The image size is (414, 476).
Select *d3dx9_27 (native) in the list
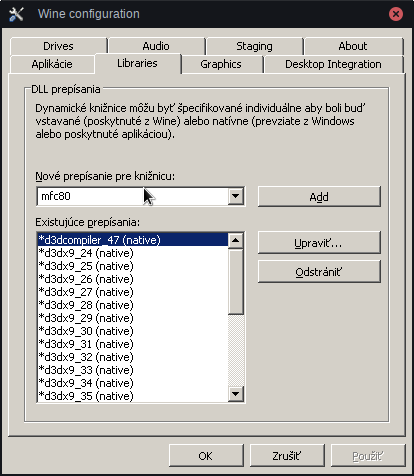(133, 292)
